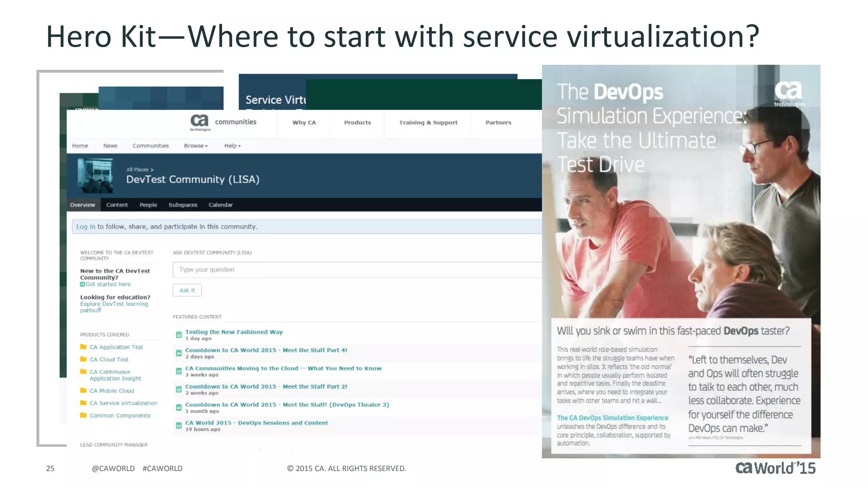Open Communities in navigation bar

click(x=150, y=146)
